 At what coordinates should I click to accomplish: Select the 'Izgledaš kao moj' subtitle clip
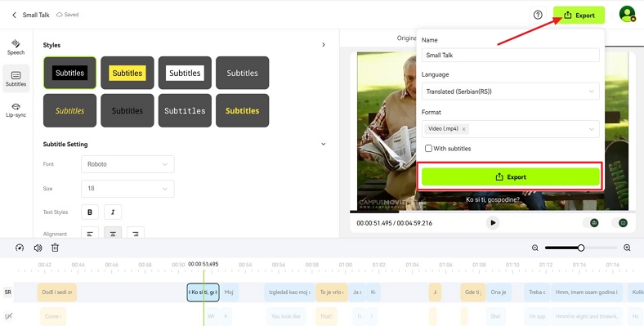(x=289, y=293)
